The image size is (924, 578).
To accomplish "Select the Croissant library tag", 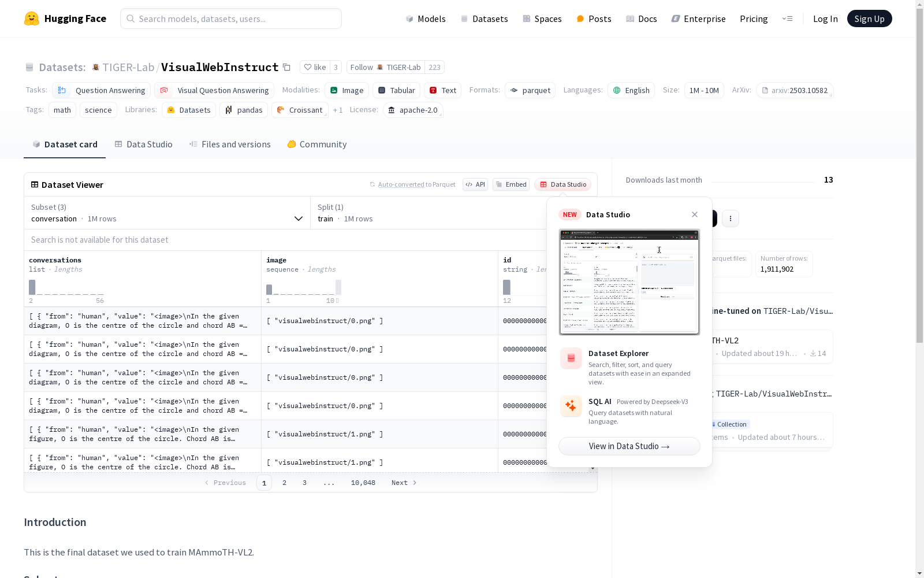I will 300,110.
